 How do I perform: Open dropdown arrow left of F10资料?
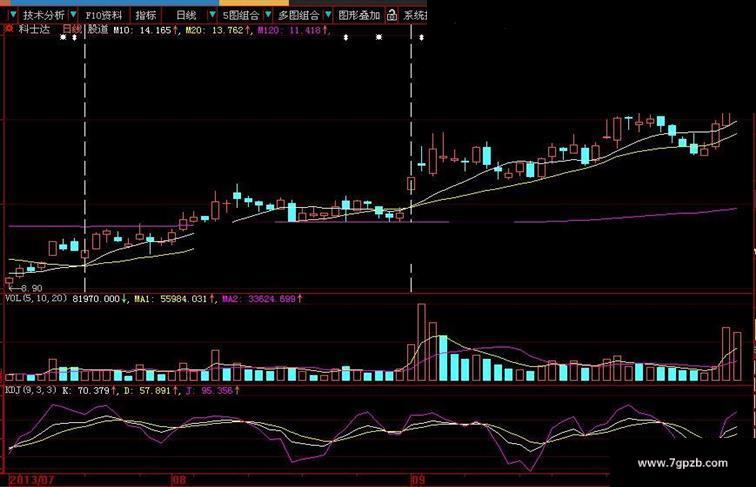pos(73,15)
